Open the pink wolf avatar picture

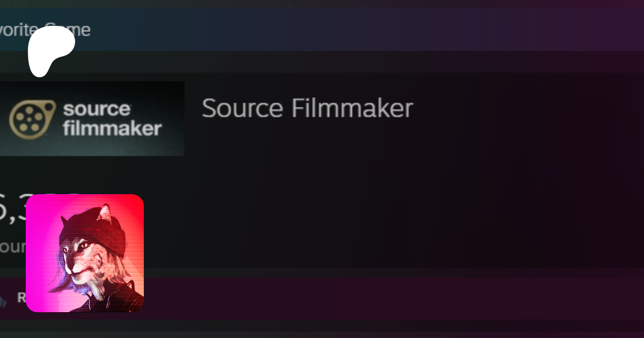85,253
